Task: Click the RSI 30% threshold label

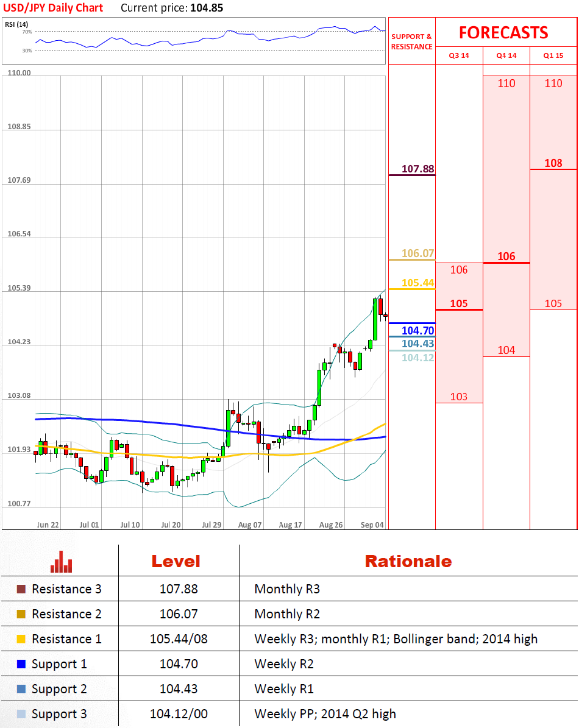Action: pyautogui.click(x=27, y=51)
